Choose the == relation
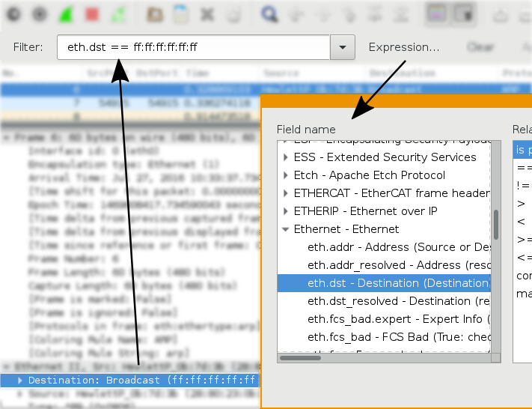The height and width of the screenshot is (409, 532). 524,168
